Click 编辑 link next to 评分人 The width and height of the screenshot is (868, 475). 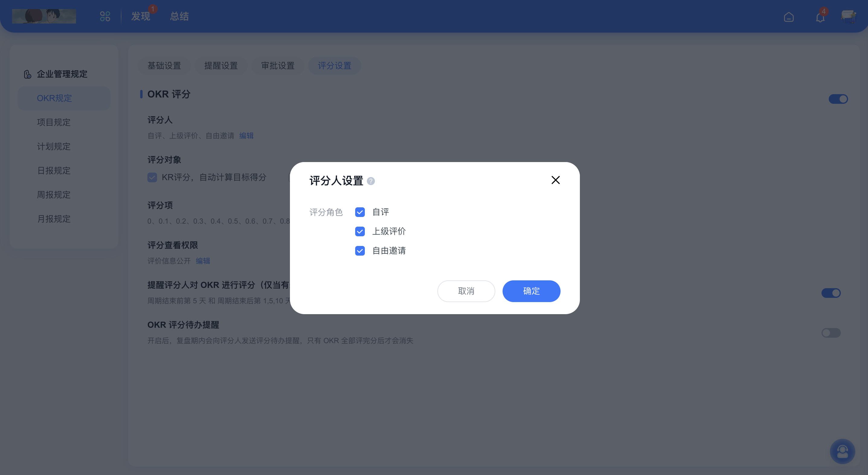[246, 136]
